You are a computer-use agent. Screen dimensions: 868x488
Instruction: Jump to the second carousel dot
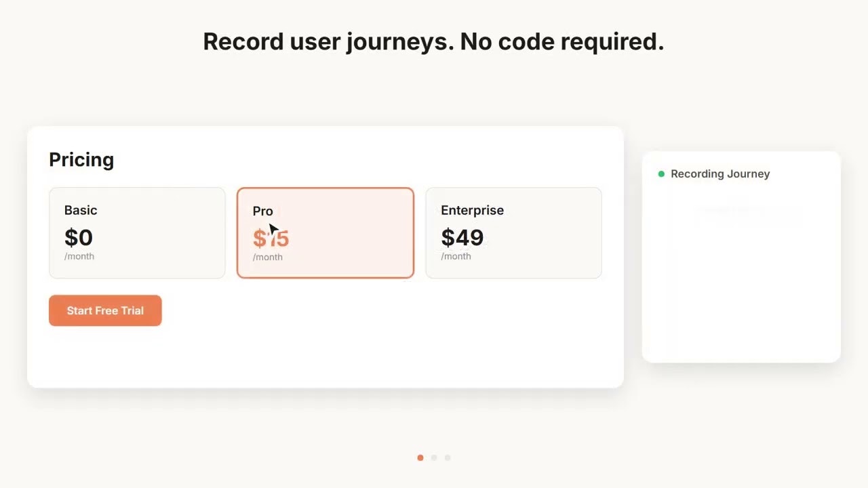point(434,457)
